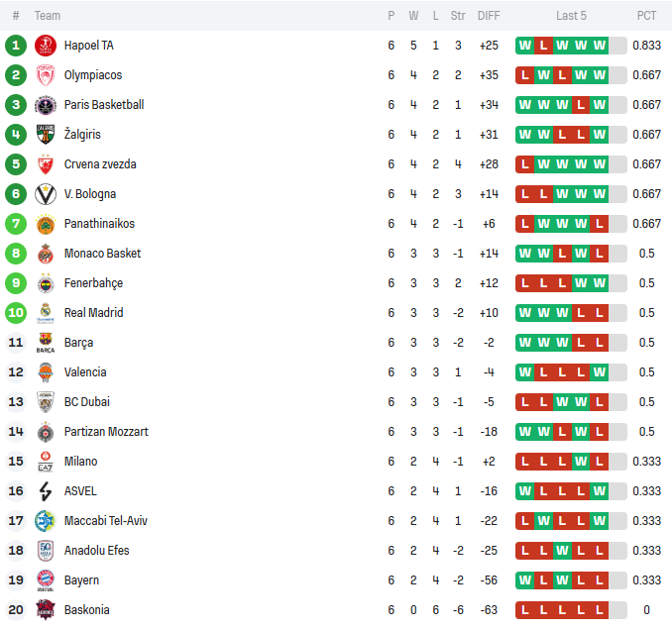Click the Hapoel TA team logo

click(x=45, y=46)
